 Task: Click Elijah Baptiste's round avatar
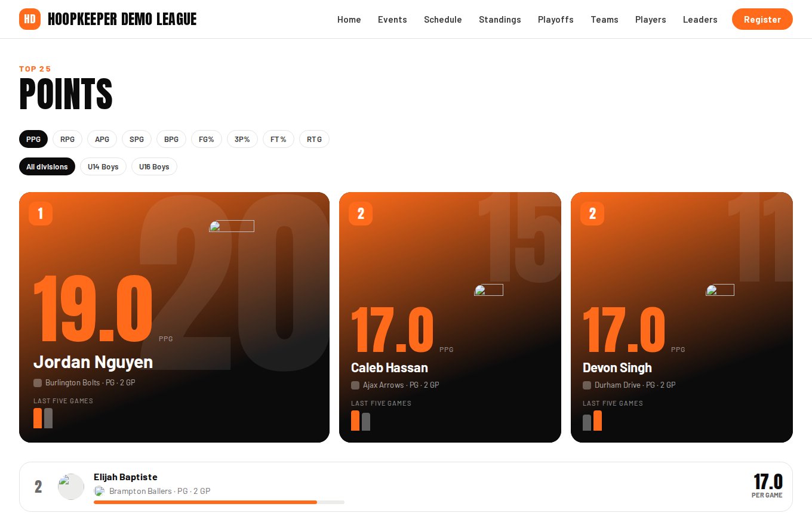pos(71,487)
